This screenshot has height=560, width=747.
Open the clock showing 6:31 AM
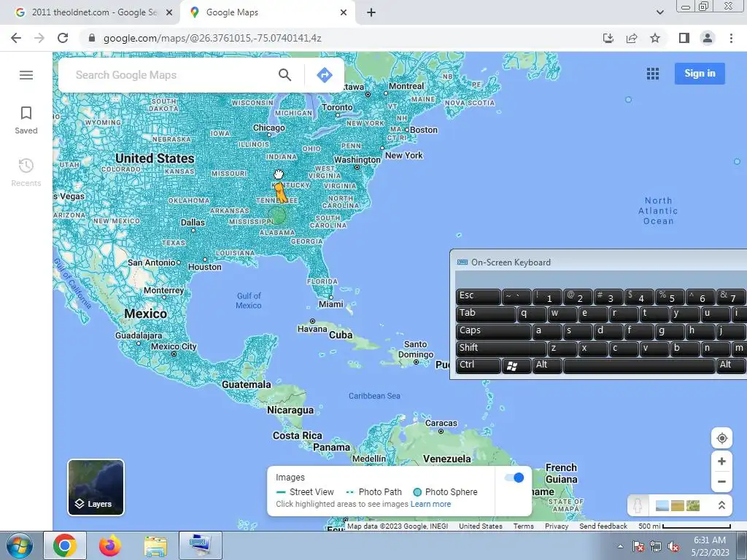pos(710,545)
